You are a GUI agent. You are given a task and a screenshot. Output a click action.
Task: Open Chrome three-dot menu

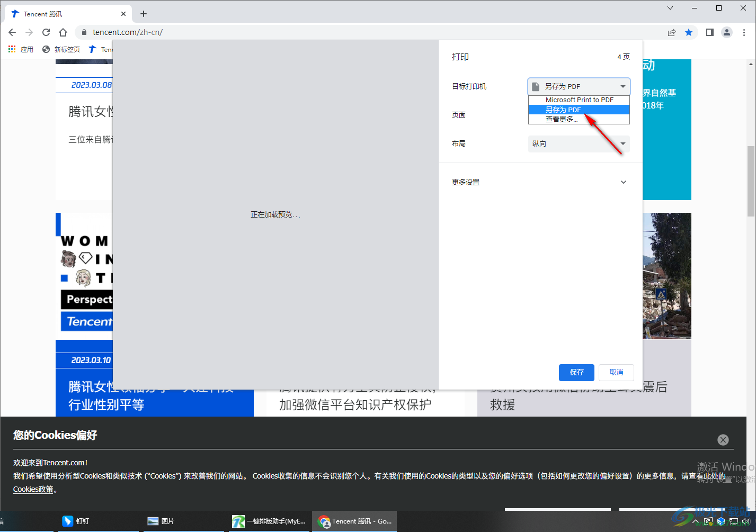744,32
